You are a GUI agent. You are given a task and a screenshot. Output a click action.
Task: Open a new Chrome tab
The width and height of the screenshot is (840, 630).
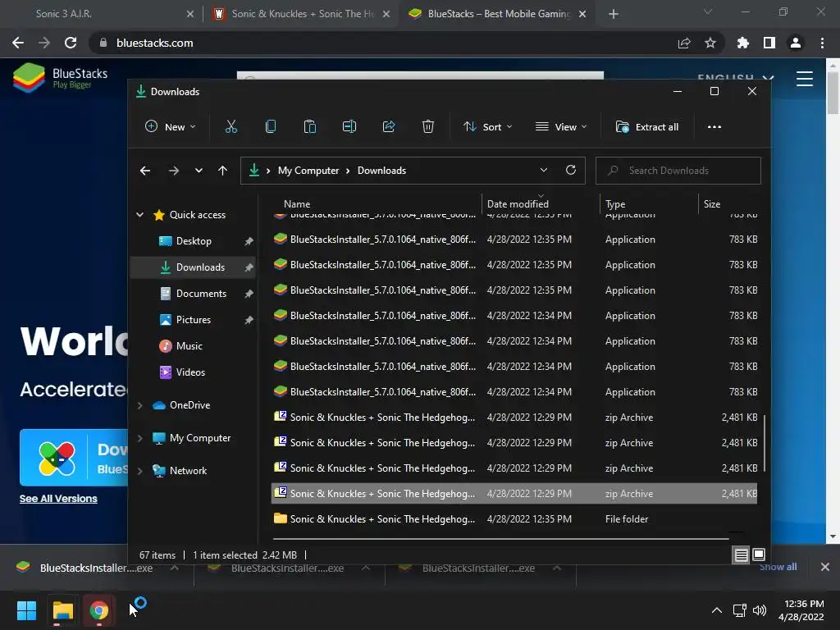coord(614,14)
